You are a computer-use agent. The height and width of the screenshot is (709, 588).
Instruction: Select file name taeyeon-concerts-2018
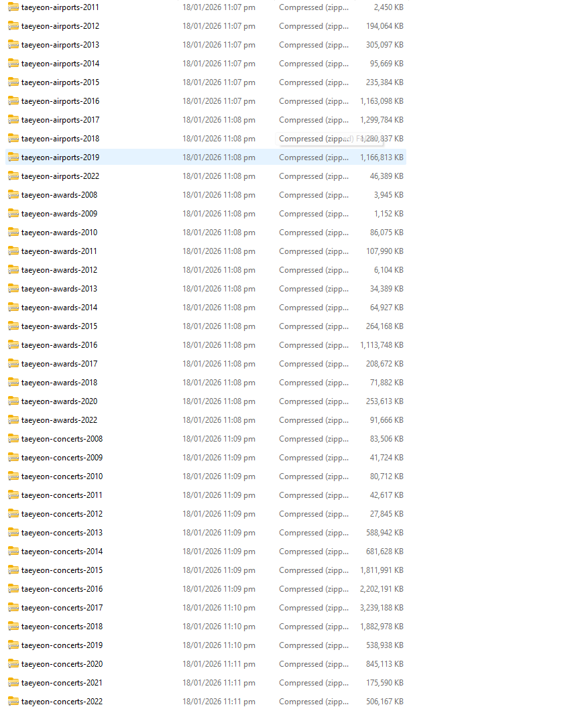[62, 627]
